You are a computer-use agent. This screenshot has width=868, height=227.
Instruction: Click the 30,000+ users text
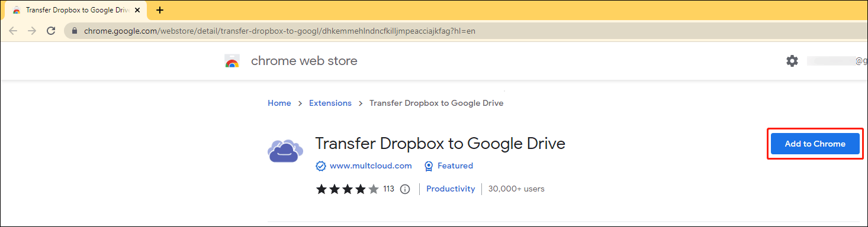click(x=516, y=189)
